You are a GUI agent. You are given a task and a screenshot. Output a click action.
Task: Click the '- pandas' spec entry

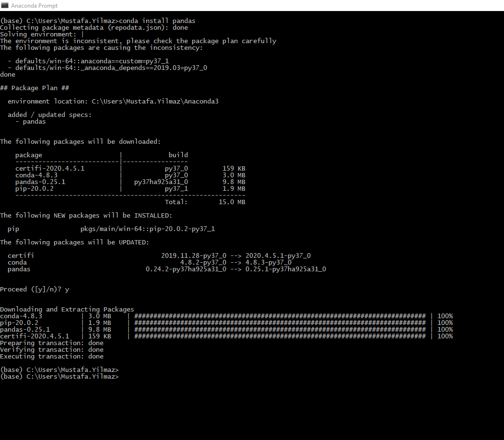click(31, 122)
